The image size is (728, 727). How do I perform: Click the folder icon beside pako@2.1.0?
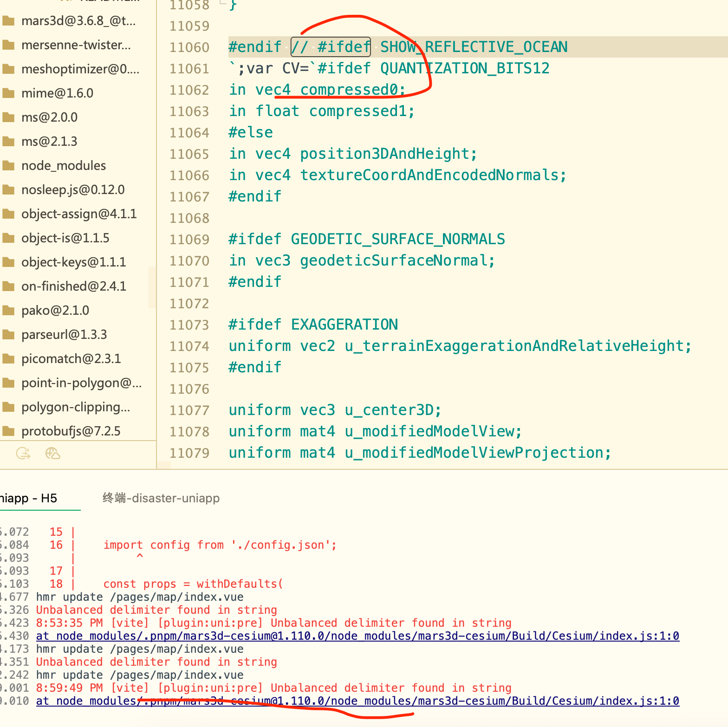pyautogui.click(x=8, y=310)
